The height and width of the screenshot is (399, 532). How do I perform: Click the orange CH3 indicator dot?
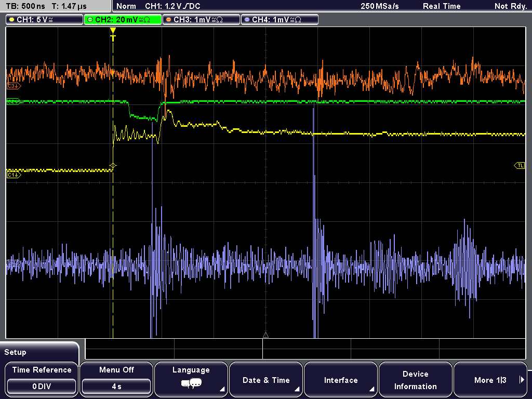(x=169, y=20)
